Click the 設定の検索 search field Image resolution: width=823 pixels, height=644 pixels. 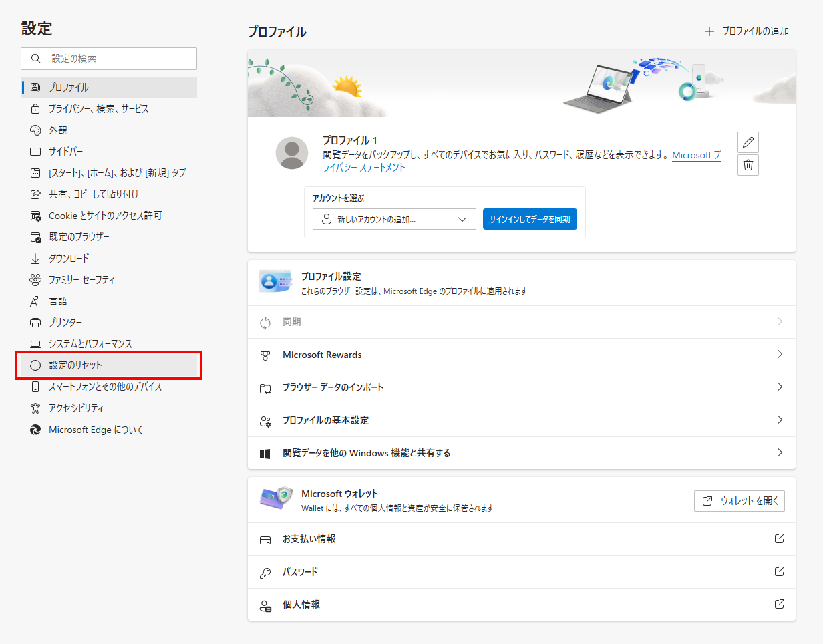click(109, 59)
